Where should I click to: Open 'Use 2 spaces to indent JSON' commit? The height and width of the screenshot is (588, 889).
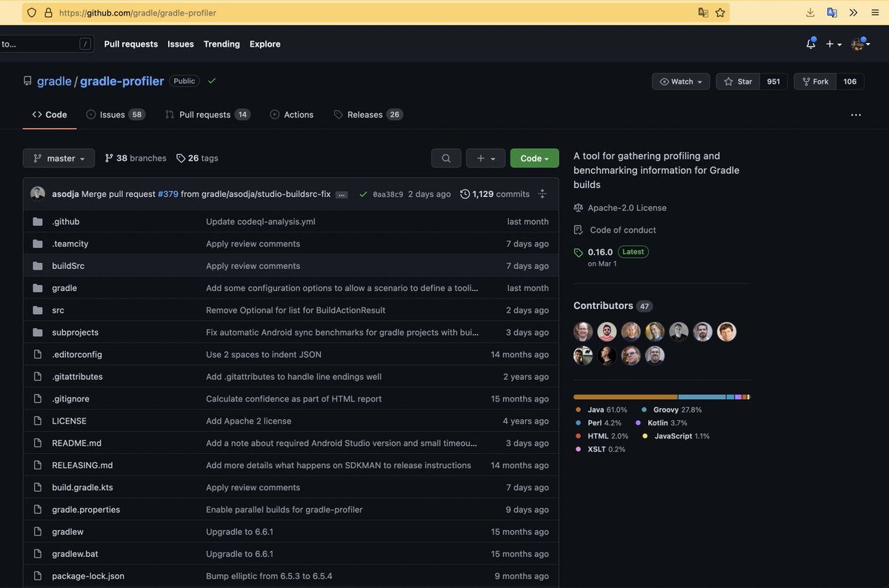tap(264, 355)
